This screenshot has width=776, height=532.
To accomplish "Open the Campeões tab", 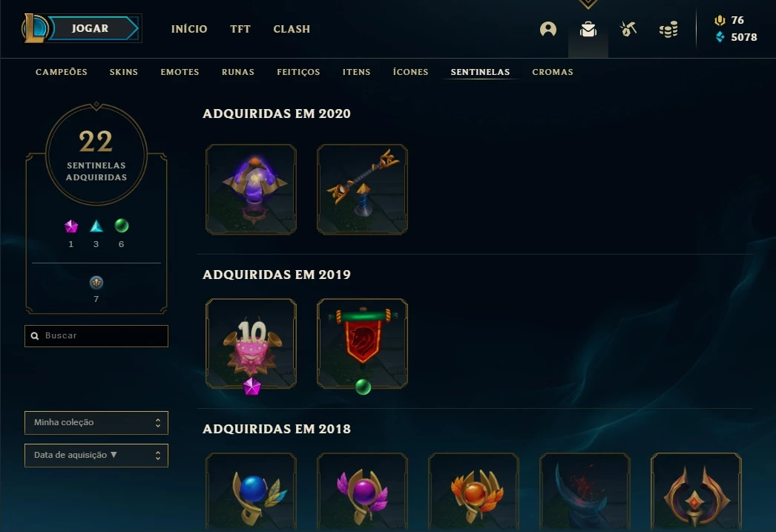I will 62,72.
